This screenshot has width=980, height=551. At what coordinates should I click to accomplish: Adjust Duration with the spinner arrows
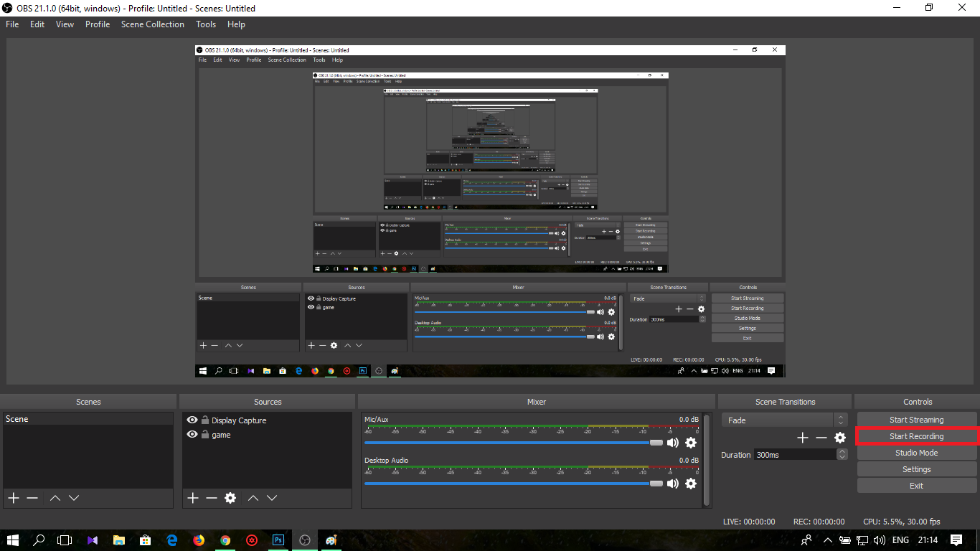point(842,455)
